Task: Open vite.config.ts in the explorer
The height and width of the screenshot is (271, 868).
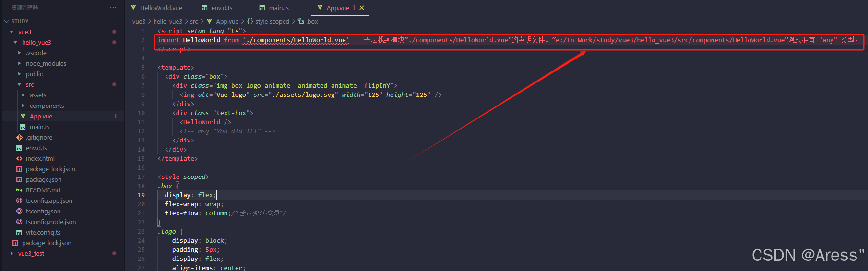Action: click(43, 232)
